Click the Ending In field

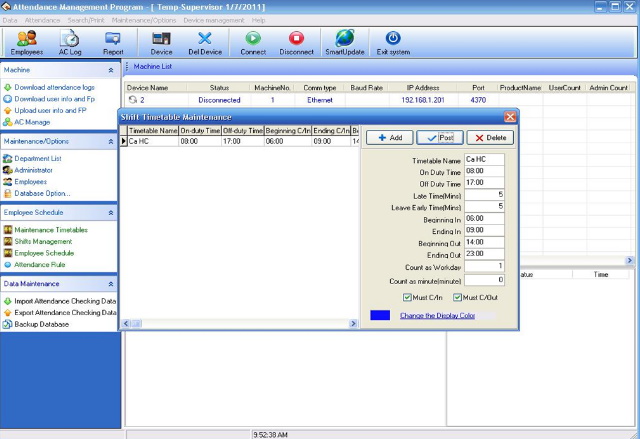(484, 230)
